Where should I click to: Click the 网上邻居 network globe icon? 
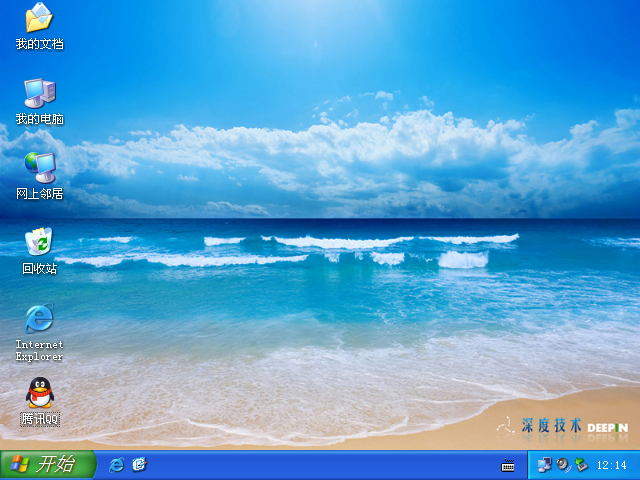pos(39,167)
